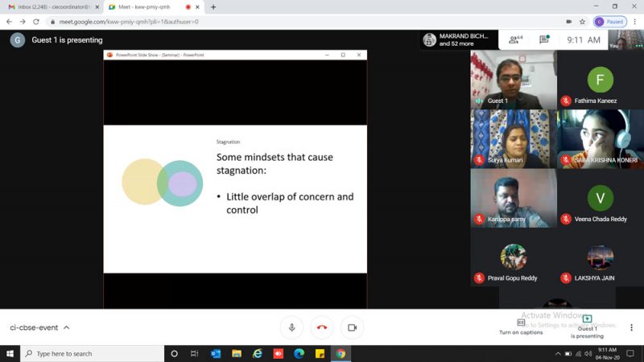Image resolution: width=644 pixels, height=362 pixels.
Task: Toggle the microphone button in Meet
Action: coord(291,327)
